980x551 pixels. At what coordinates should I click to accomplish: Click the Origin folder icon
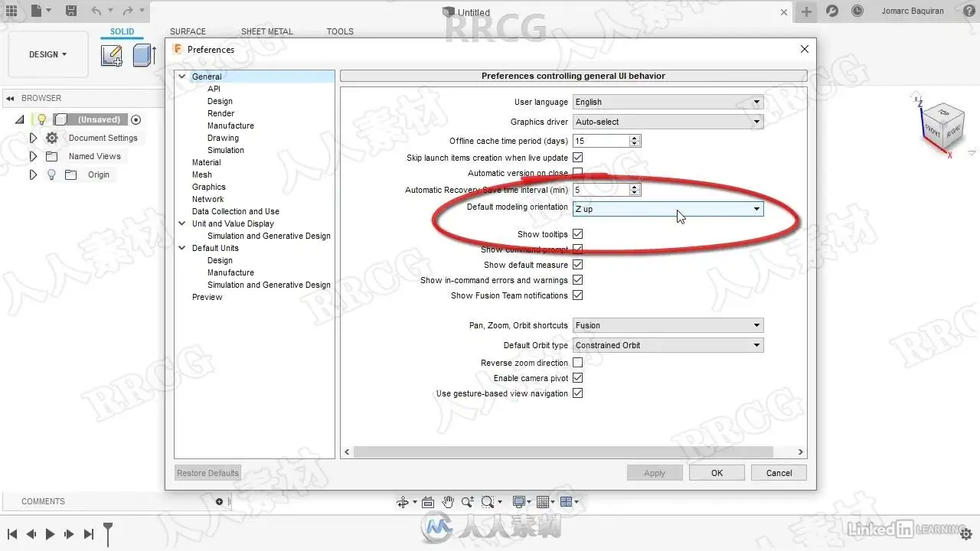tap(71, 174)
